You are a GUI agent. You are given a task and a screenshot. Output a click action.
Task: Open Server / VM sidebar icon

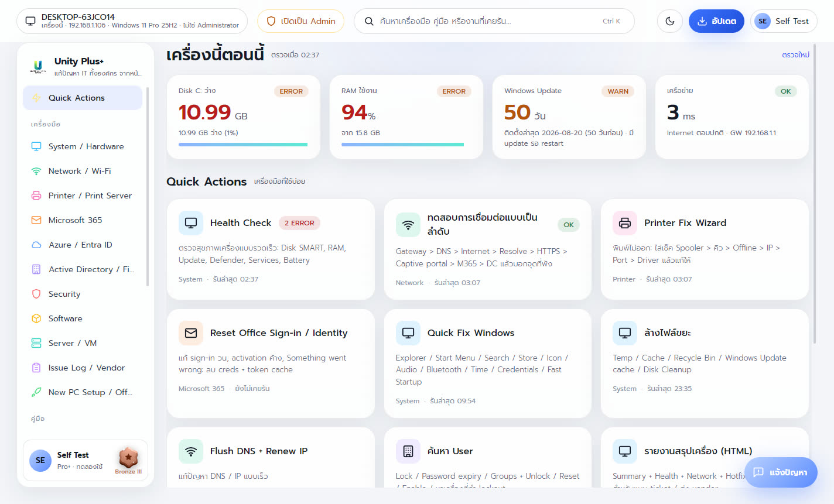(36, 343)
